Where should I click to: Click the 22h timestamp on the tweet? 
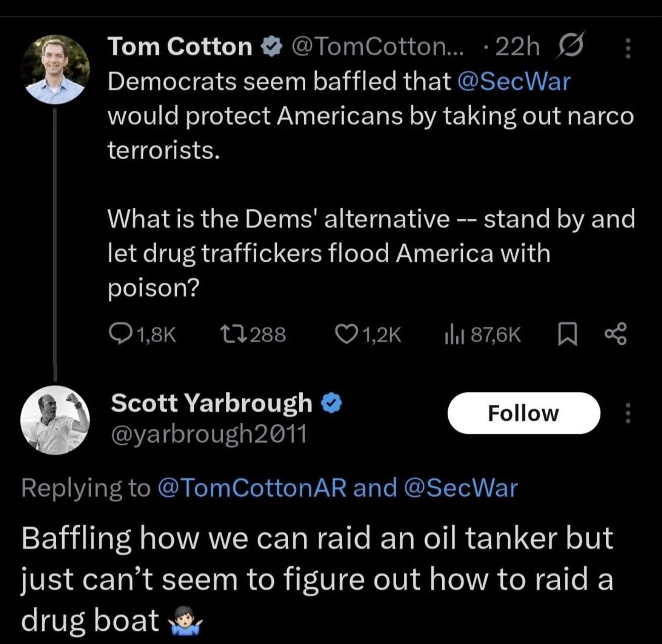518,47
